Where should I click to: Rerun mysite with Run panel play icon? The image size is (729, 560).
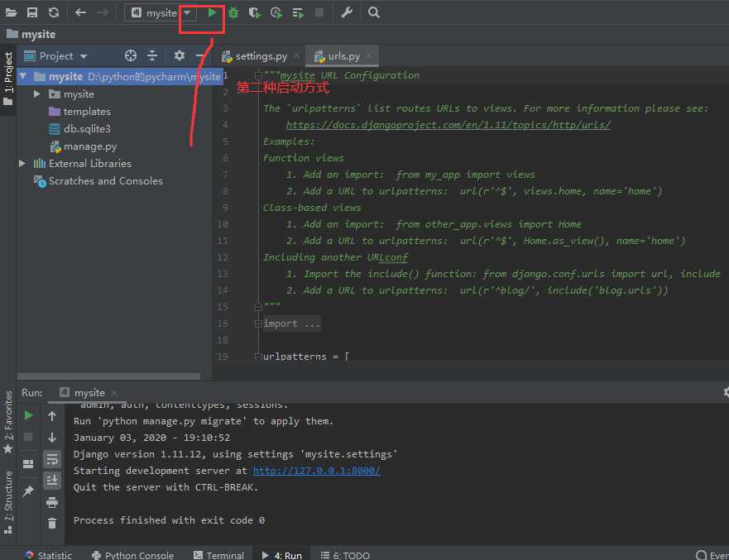28,415
